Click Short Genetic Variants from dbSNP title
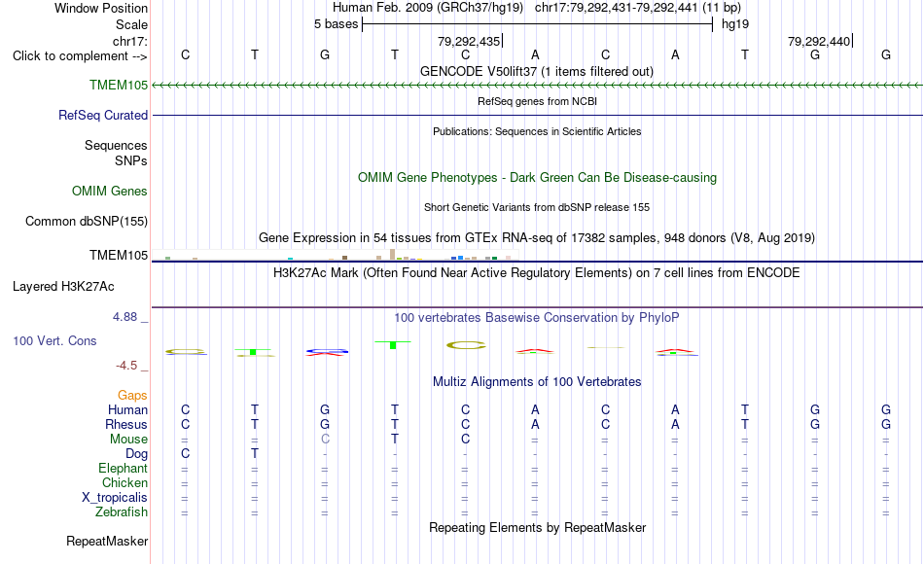 click(x=537, y=207)
